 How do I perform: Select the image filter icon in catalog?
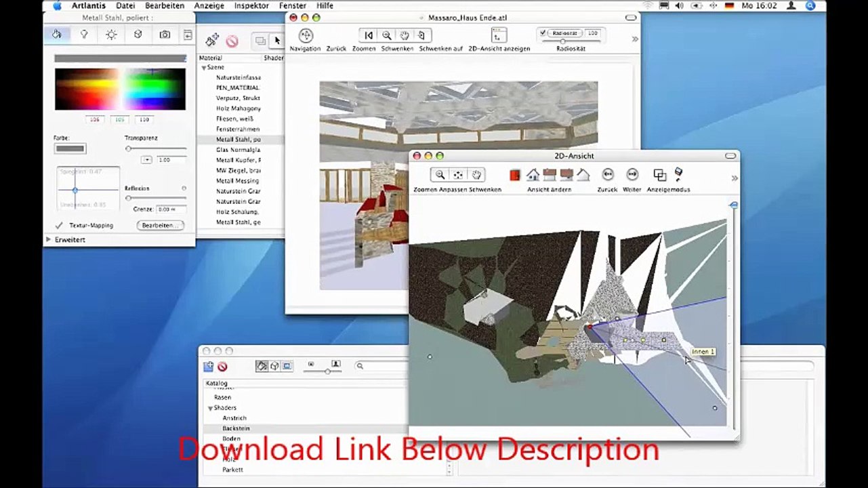(x=287, y=366)
